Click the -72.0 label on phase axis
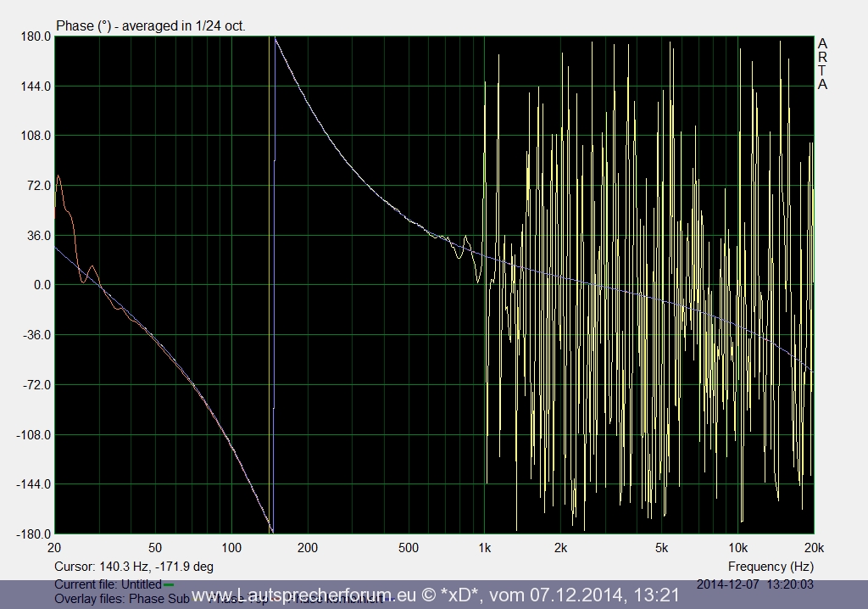The image size is (868, 609). pyautogui.click(x=36, y=385)
